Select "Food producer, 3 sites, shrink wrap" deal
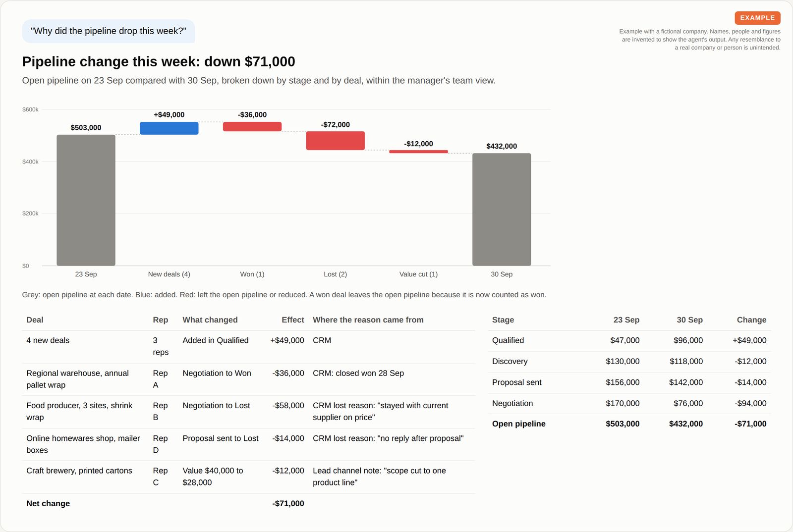 79,412
